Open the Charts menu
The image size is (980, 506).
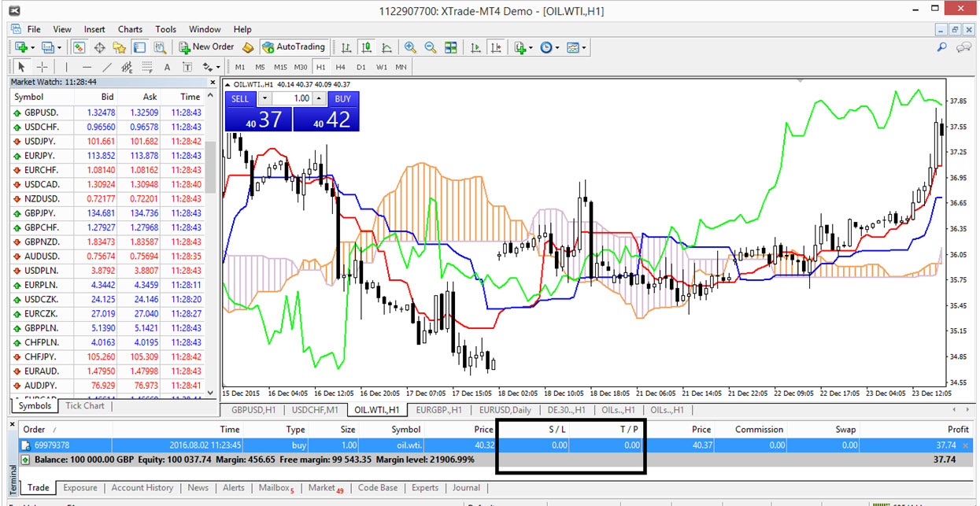[130, 29]
